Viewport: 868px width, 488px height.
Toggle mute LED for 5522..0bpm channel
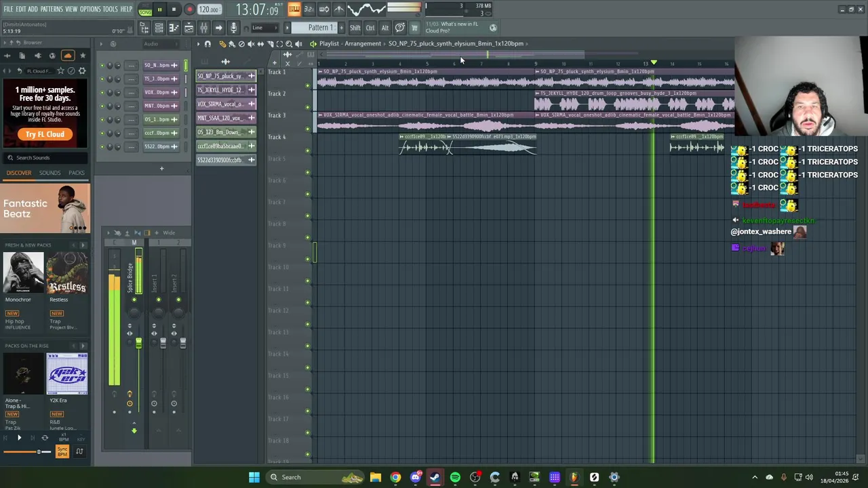tap(102, 146)
